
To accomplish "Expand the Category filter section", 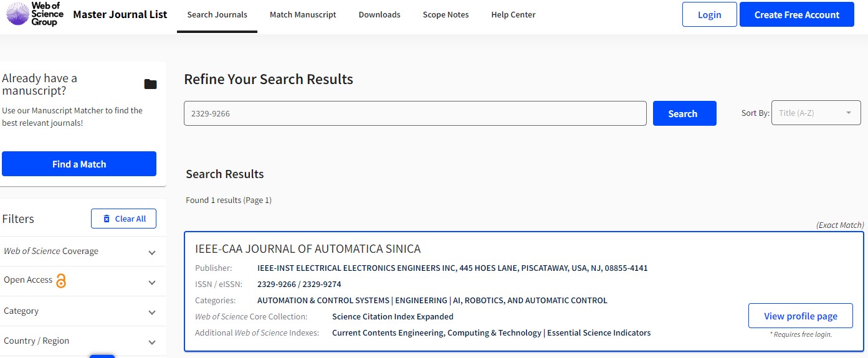I will (152, 312).
